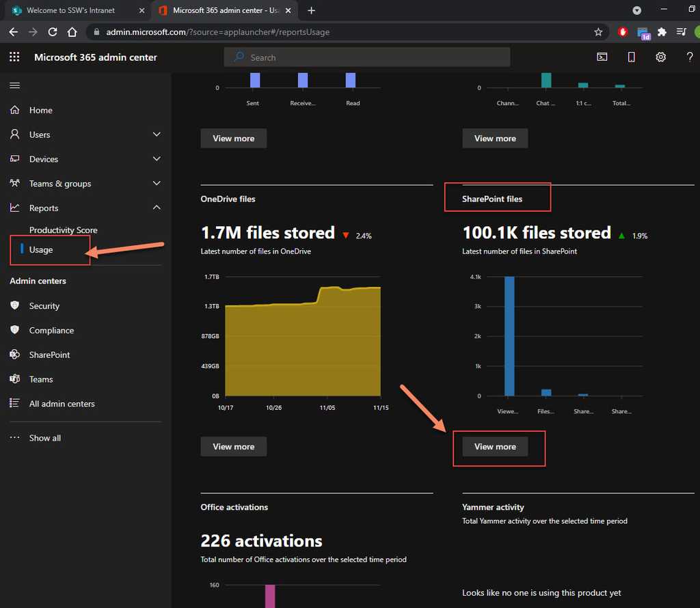Screen dimensions: 700x608
Task: Click View more under OneDrive files
Action: 233,446
